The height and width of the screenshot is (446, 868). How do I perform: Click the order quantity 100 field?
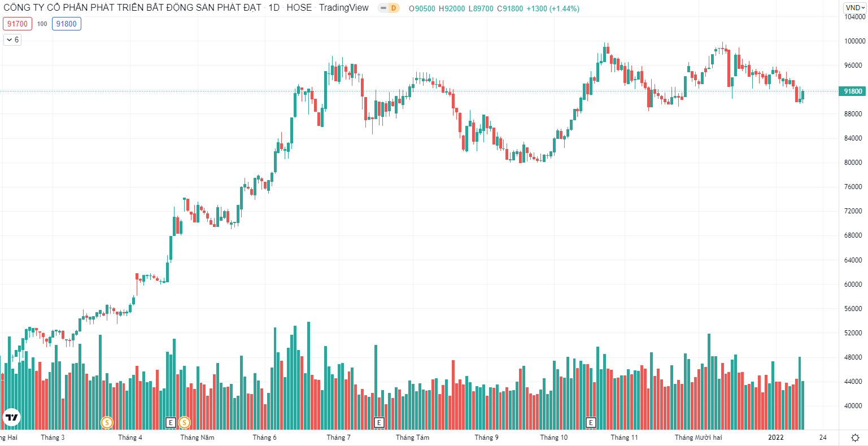point(42,24)
